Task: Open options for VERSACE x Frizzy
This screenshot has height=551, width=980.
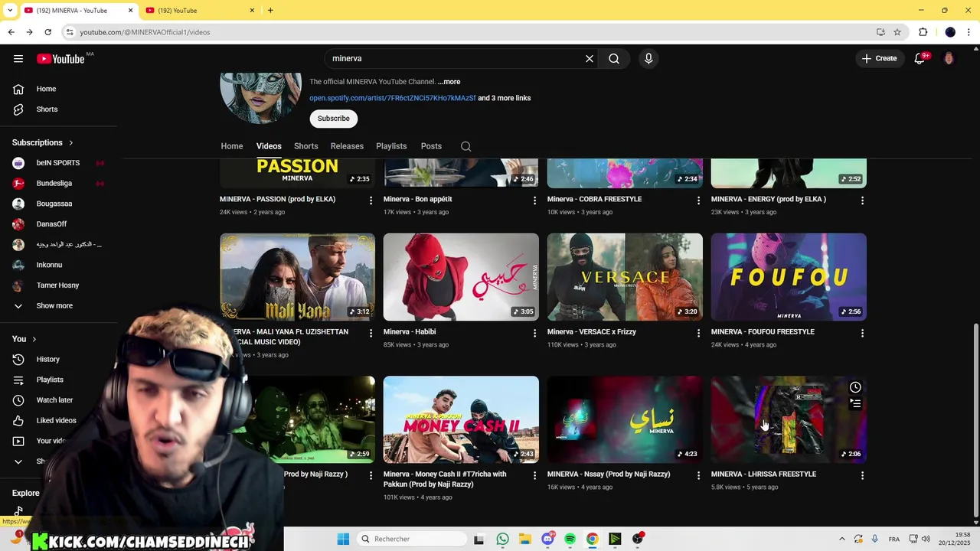Action: (x=698, y=333)
